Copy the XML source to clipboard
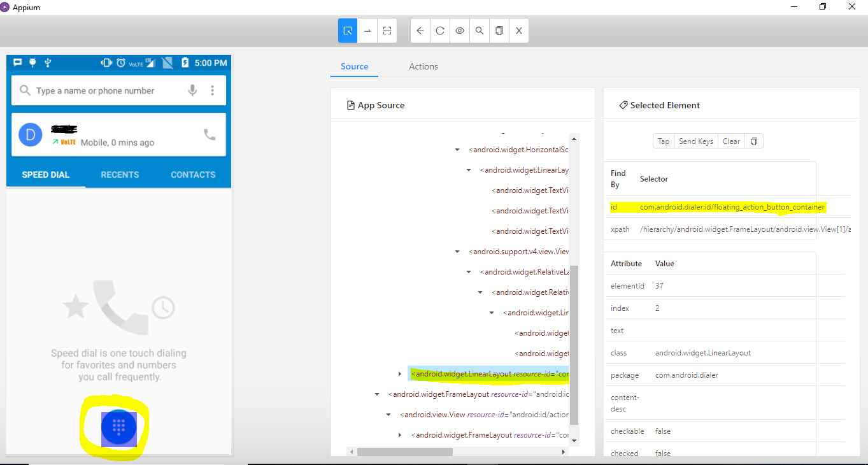Image resolution: width=868 pixels, height=465 pixels. click(499, 30)
